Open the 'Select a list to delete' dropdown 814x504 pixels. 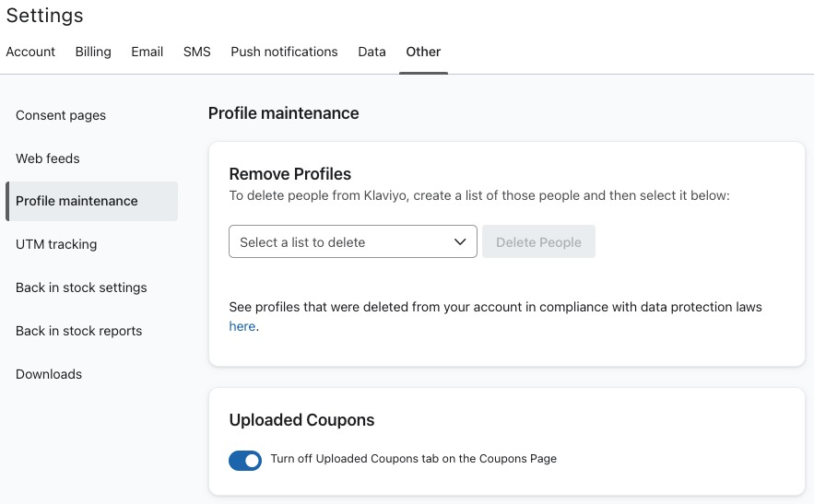(x=352, y=241)
